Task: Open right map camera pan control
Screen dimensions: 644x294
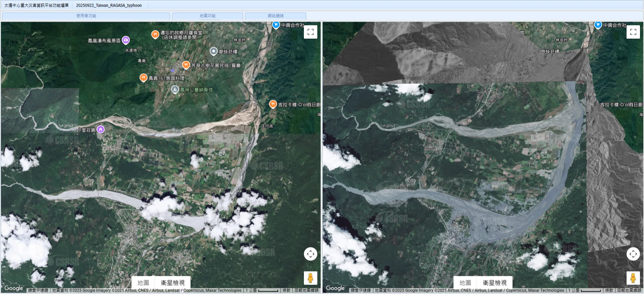Action: click(633, 254)
